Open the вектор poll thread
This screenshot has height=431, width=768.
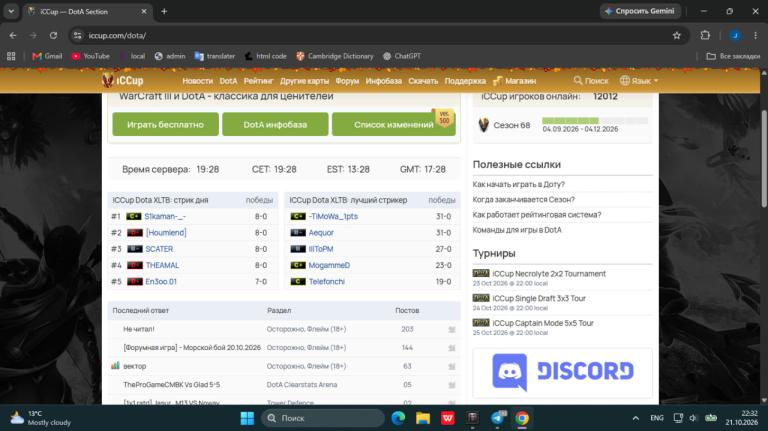pyautogui.click(x=135, y=366)
